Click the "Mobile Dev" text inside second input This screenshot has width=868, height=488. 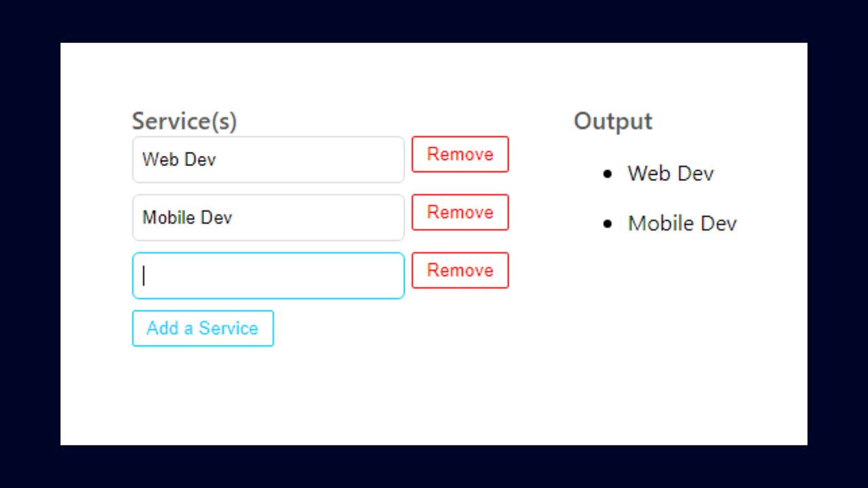point(187,218)
